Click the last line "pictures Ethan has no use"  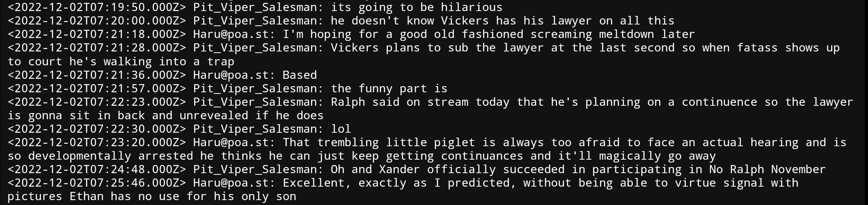(x=152, y=196)
